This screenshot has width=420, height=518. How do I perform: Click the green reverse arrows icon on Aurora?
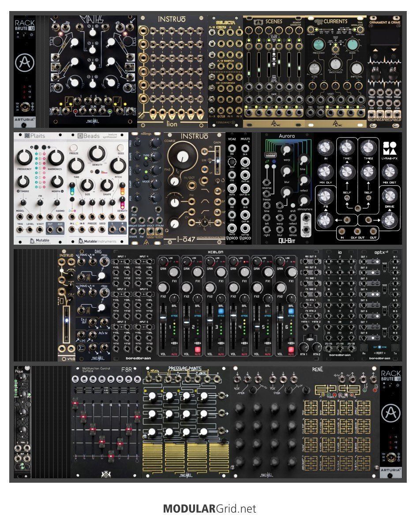tap(267, 162)
